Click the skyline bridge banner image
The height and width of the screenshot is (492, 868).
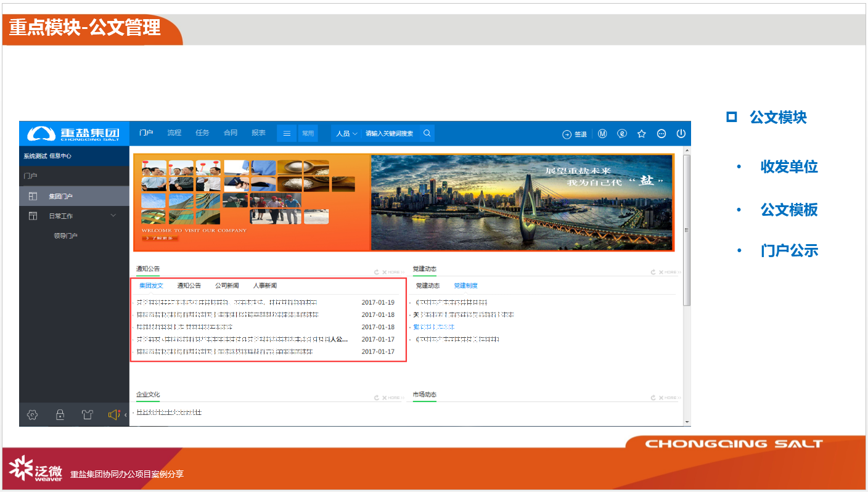point(521,202)
